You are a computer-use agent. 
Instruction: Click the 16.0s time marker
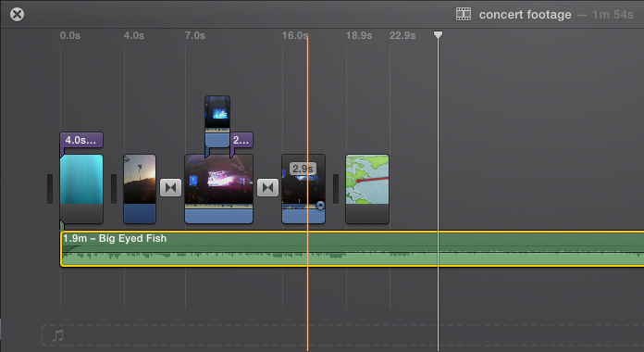[x=295, y=36]
